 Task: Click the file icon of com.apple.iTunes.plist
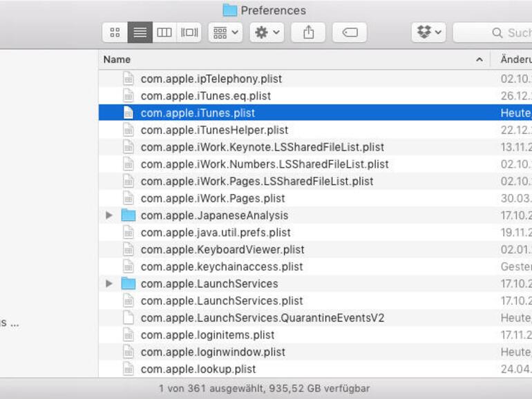(x=129, y=113)
